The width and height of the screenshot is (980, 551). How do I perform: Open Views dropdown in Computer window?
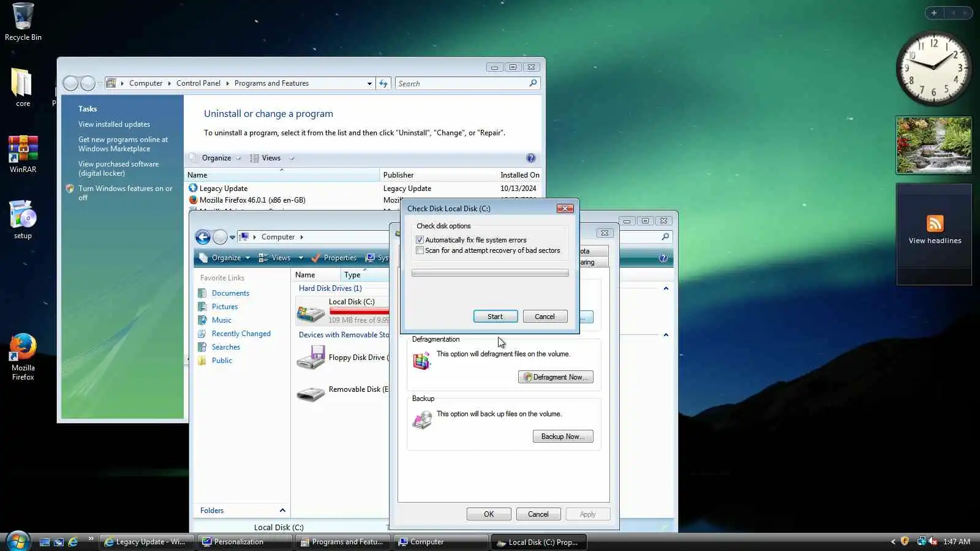click(x=301, y=258)
